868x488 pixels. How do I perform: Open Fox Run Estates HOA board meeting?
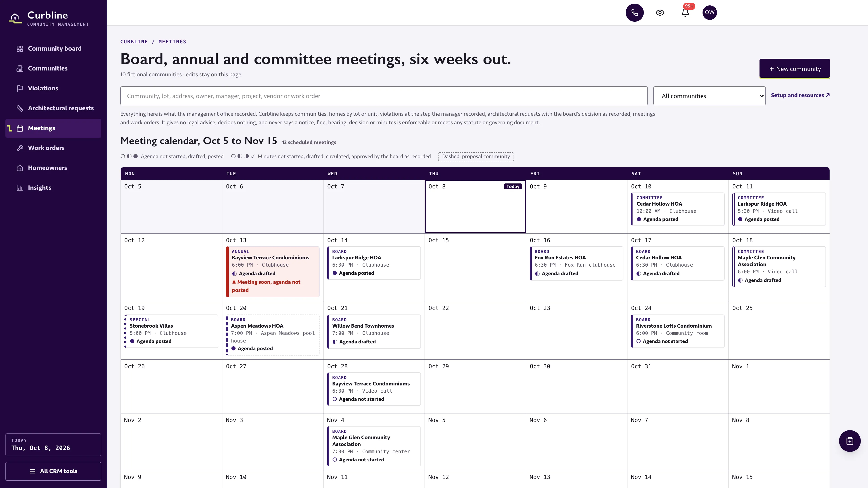tap(577, 263)
